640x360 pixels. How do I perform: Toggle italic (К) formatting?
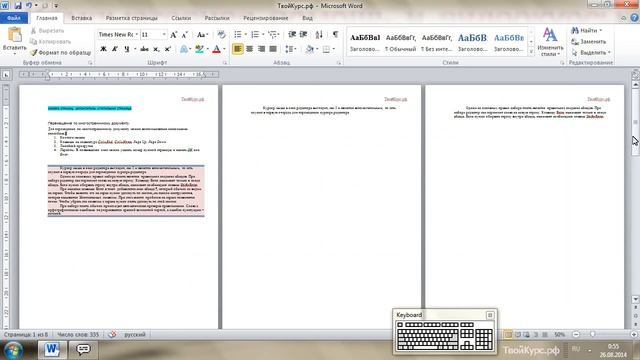click(115, 49)
